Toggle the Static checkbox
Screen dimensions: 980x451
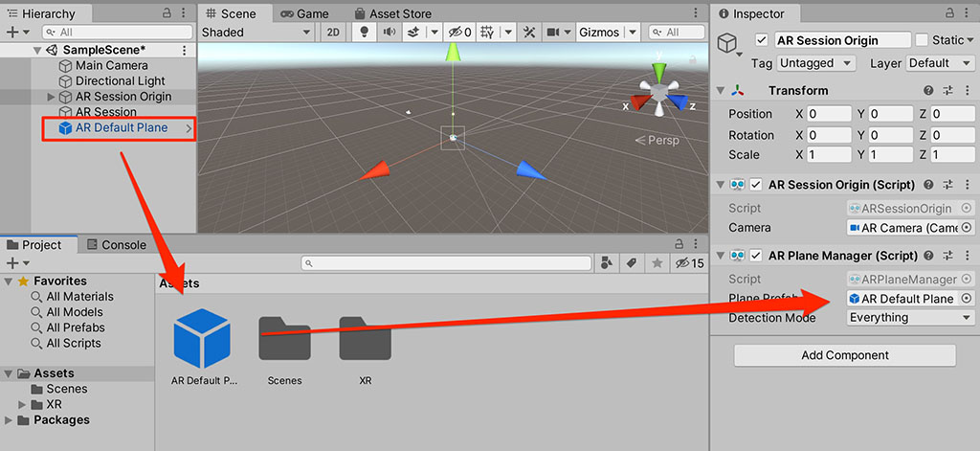[x=922, y=40]
